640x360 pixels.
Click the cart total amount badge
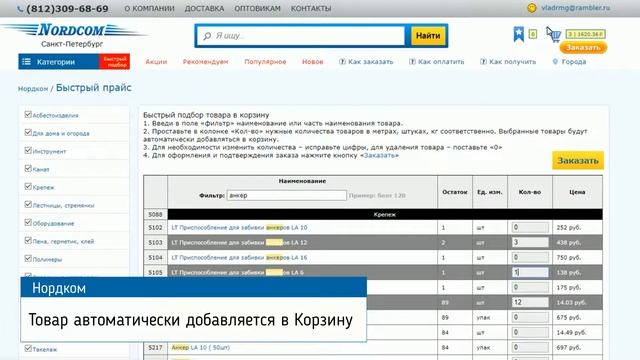tap(585, 34)
